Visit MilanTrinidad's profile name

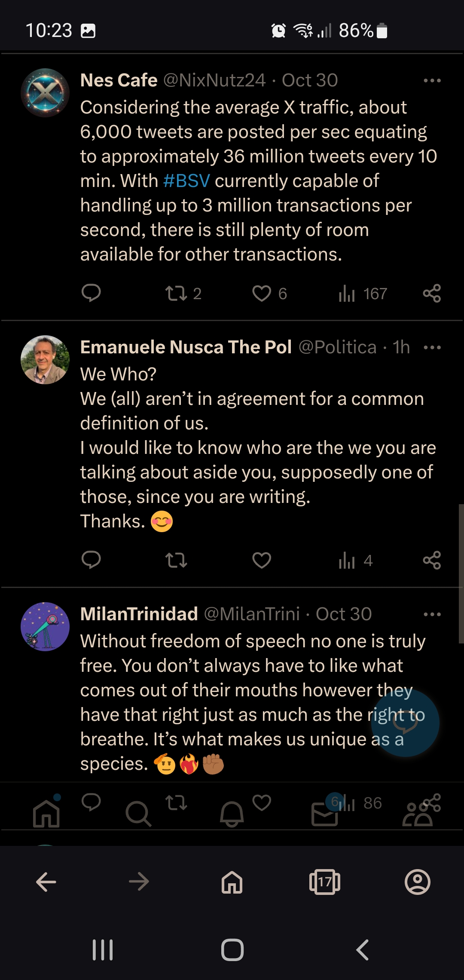(x=139, y=614)
